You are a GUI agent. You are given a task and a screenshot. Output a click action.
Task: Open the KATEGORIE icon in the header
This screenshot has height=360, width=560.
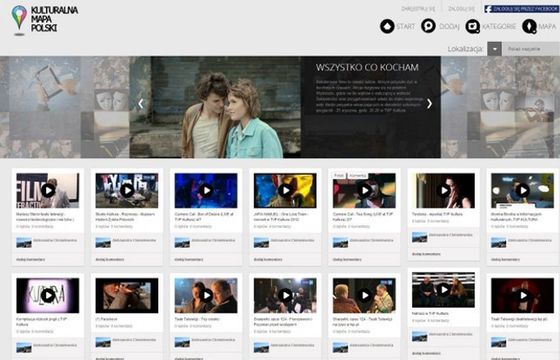click(472, 26)
